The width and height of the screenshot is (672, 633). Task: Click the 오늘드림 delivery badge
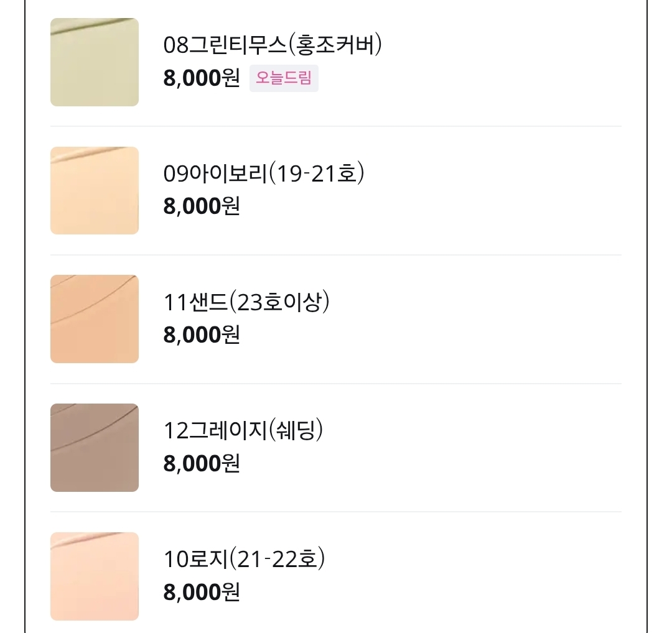[x=284, y=79]
